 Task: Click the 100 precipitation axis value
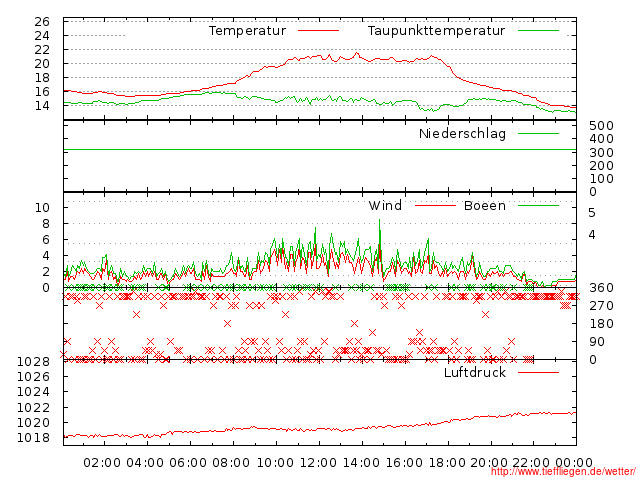tap(601, 179)
